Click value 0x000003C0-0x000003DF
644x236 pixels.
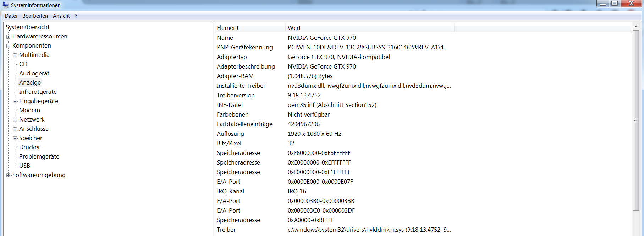pos(321,210)
